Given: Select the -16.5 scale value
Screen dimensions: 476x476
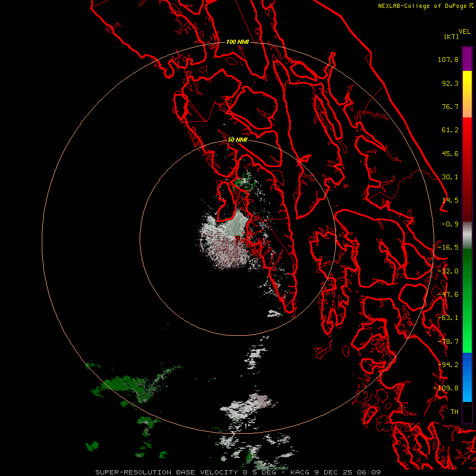Looking at the screenshot, I should [448, 248].
